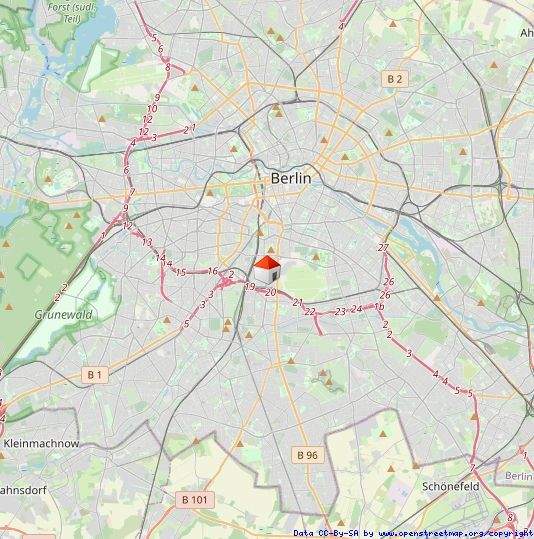Click motorway junction marker 19

250,286
